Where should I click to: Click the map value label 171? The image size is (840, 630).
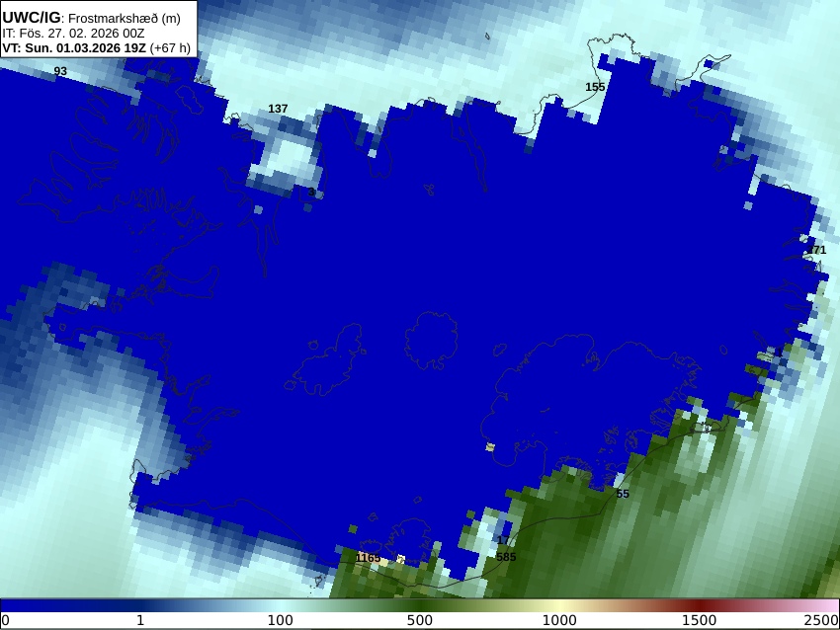[x=816, y=250]
